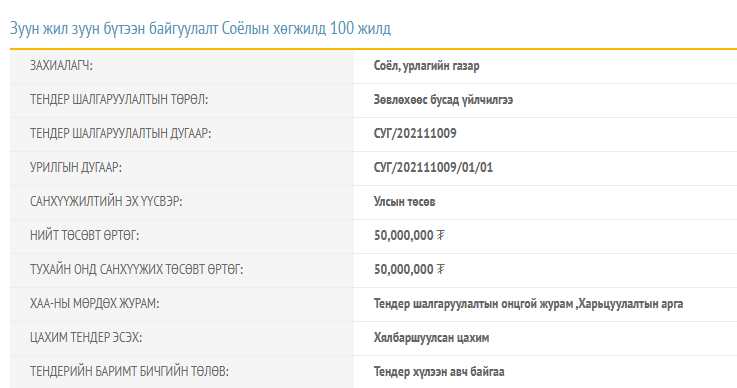Select the САНХҮҮЖИЛТИЙН ЭХ ҮҮСВЭР label
The height and width of the screenshot is (388, 737).
106,201
